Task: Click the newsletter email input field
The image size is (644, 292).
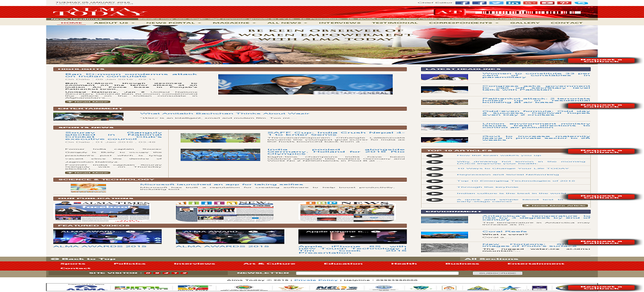Action: [x=377, y=273]
